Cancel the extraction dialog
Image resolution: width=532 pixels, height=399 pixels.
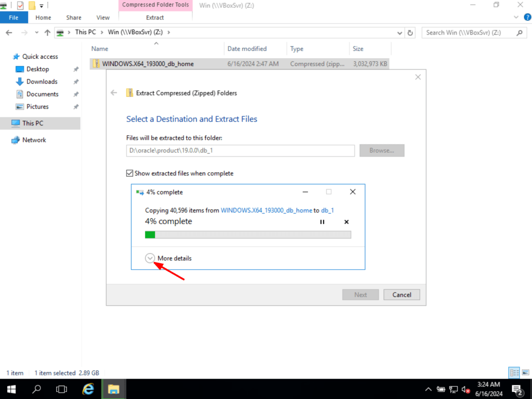(401, 294)
